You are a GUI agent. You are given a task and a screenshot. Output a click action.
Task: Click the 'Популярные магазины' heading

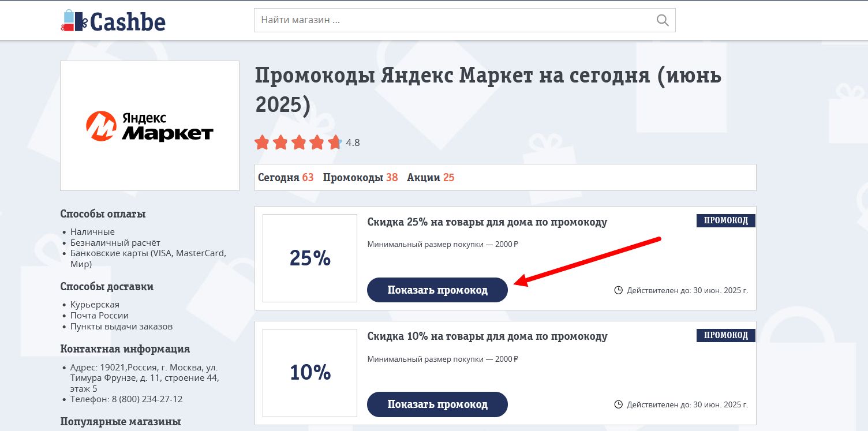coord(121,422)
